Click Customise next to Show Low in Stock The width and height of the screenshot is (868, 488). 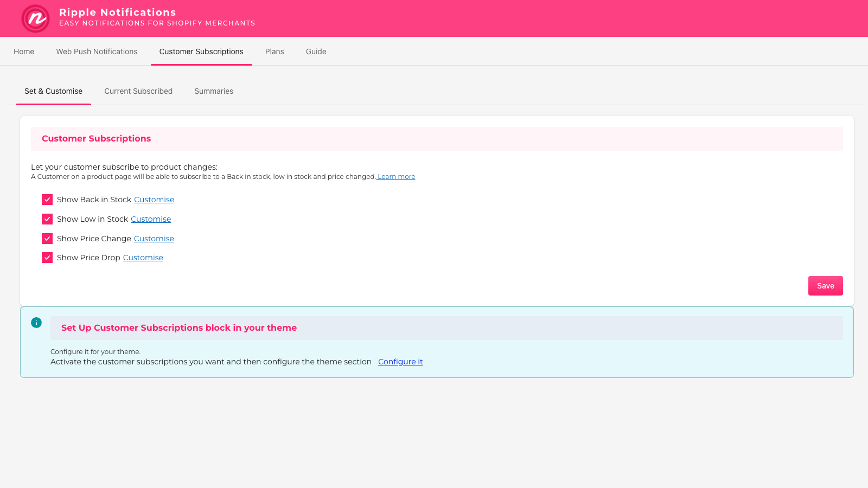click(151, 219)
